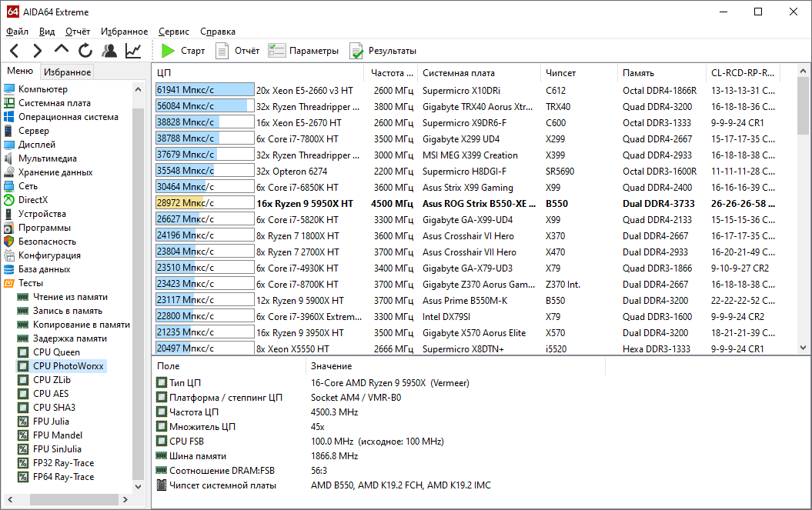The width and height of the screenshot is (812, 510).
Task: Select Сервер in the tree
Action: coord(34,131)
